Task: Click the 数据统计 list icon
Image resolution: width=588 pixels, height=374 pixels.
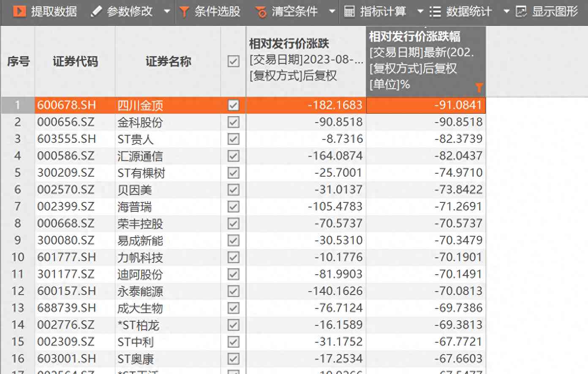Action: click(x=435, y=11)
